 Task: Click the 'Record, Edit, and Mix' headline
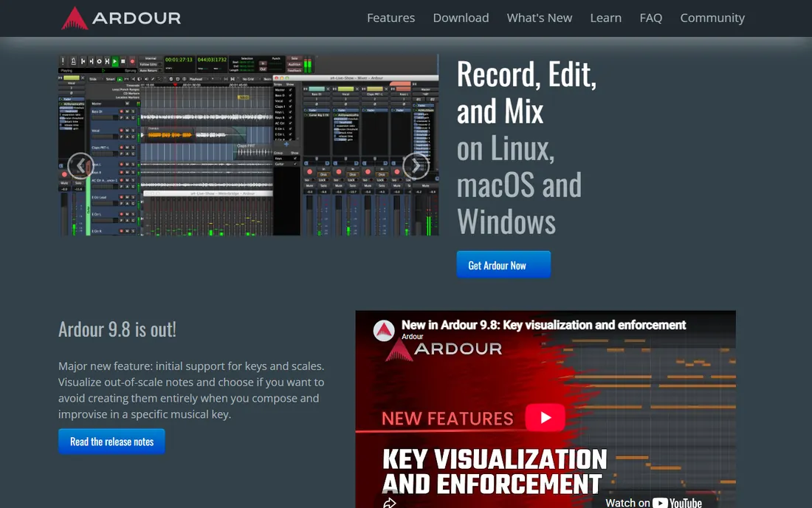pyautogui.click(x=526, y=93)
